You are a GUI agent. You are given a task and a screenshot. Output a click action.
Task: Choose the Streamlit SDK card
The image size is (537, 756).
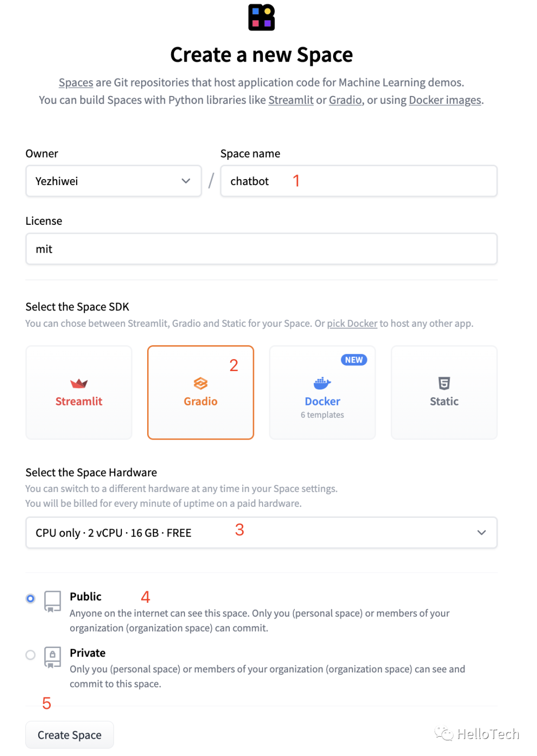(x=79, y=392)
